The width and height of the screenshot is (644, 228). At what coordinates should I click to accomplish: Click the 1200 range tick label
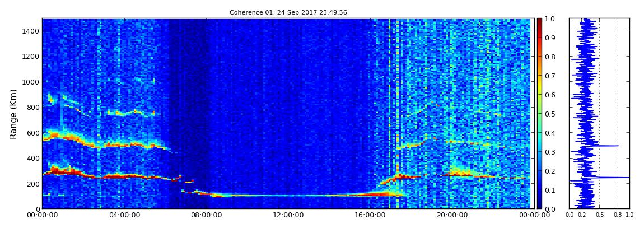(x=31, y=57)
